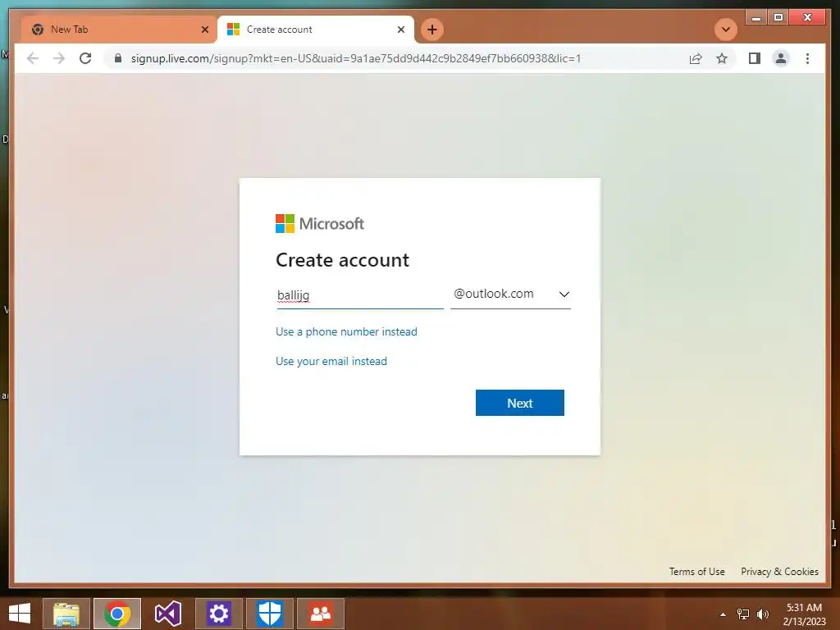The image size is (840, 630).
Task: Click the Next button
Action: pos(519,403)
